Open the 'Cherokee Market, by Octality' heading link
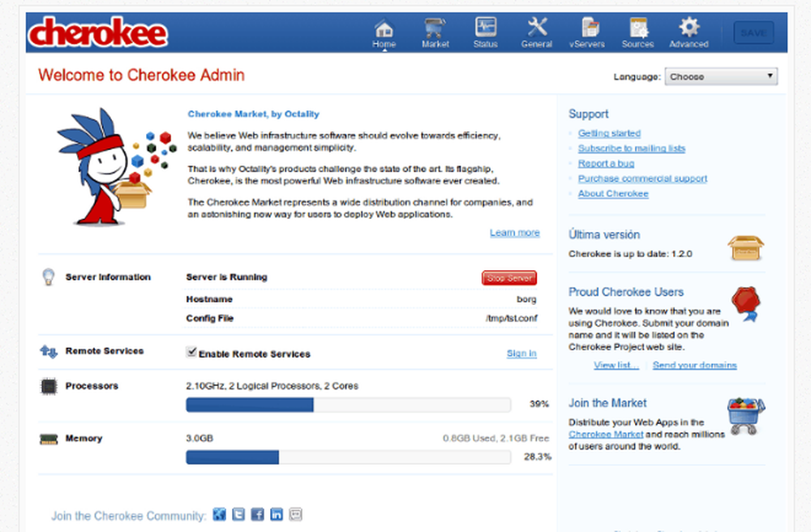 pyautogui.click(x=253, y=114)
